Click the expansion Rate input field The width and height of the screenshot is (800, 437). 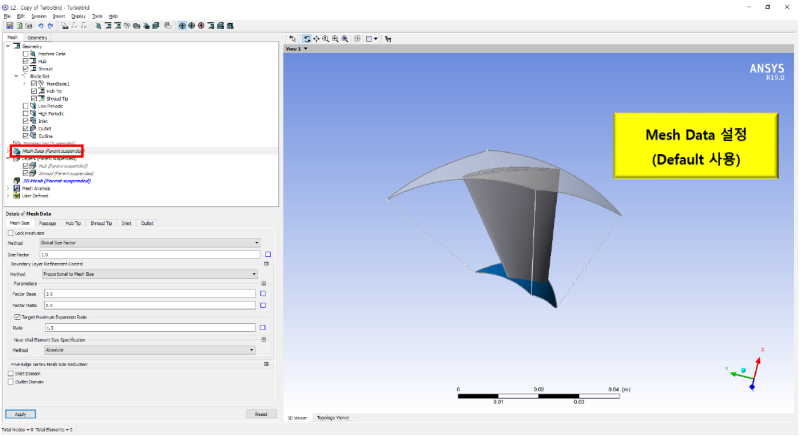click(x=150, y=328)
